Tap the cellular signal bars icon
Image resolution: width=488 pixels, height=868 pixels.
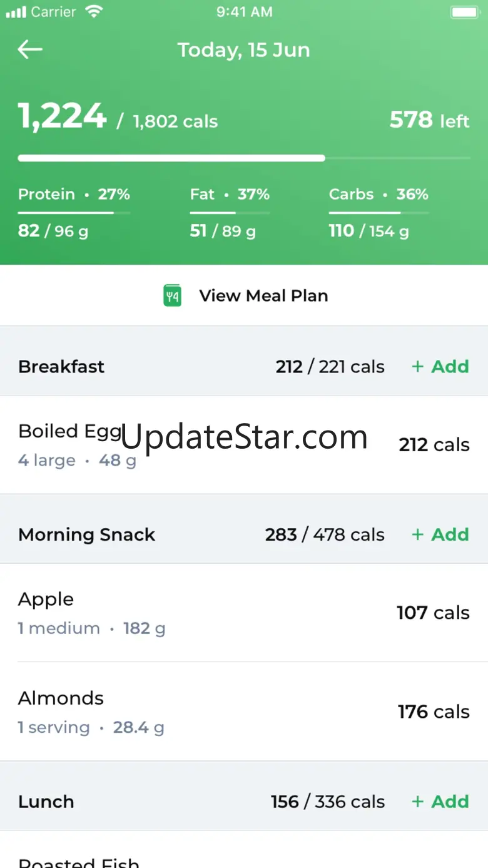coord(16,12)
